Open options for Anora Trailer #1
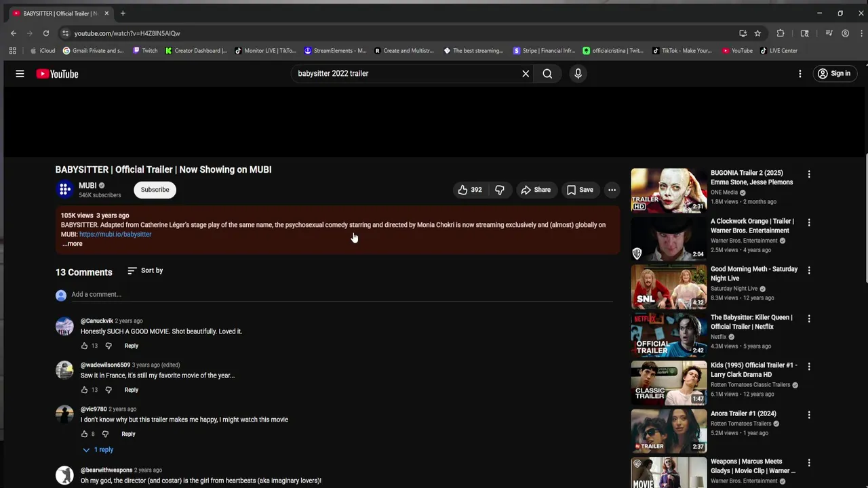The image size is (868, 488). (809, 415)
